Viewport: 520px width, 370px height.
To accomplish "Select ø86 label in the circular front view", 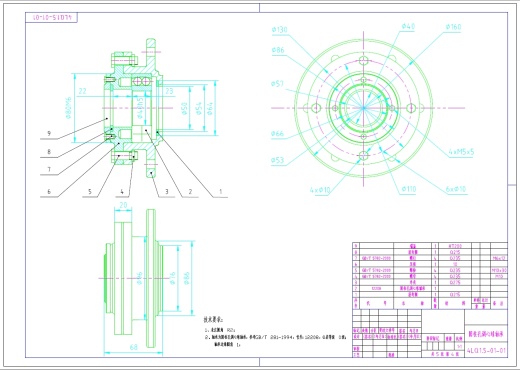I will [x=278, y=50].
